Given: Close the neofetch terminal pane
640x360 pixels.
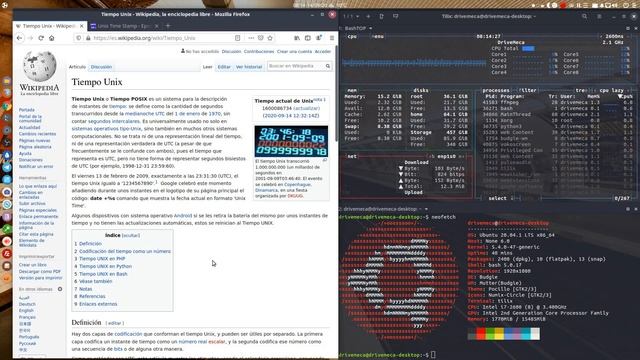Looking at the screenshot, I should (x=636, y=209).
